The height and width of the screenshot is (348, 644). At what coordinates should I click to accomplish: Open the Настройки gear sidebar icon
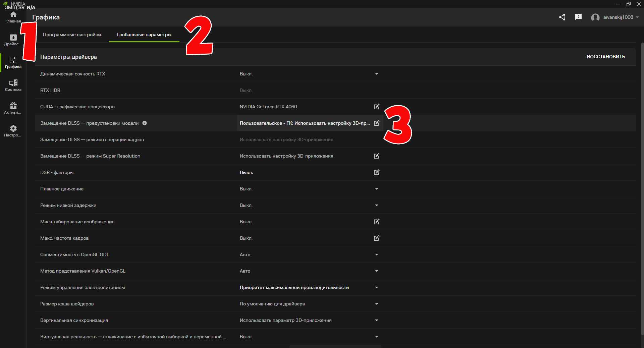[x=13, y=131]
